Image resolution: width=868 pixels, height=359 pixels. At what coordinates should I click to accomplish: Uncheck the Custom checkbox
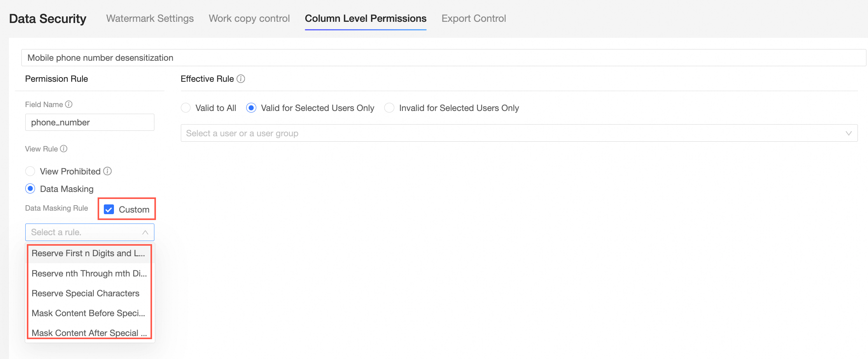coord(109,209)
